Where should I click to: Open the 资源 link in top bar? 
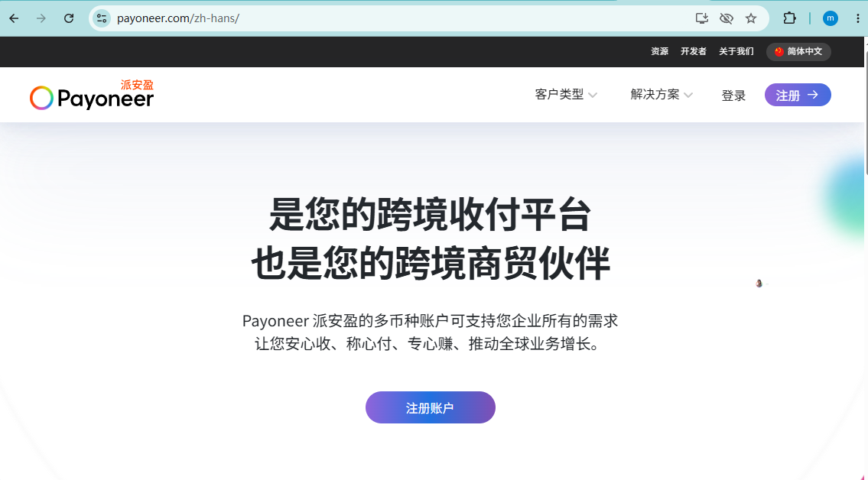(659, 51)
